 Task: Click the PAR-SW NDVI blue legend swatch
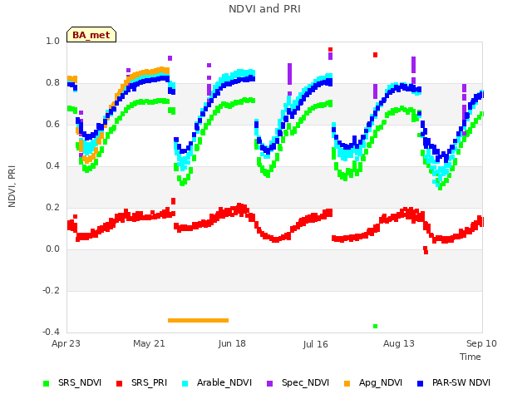pos(420,383)
